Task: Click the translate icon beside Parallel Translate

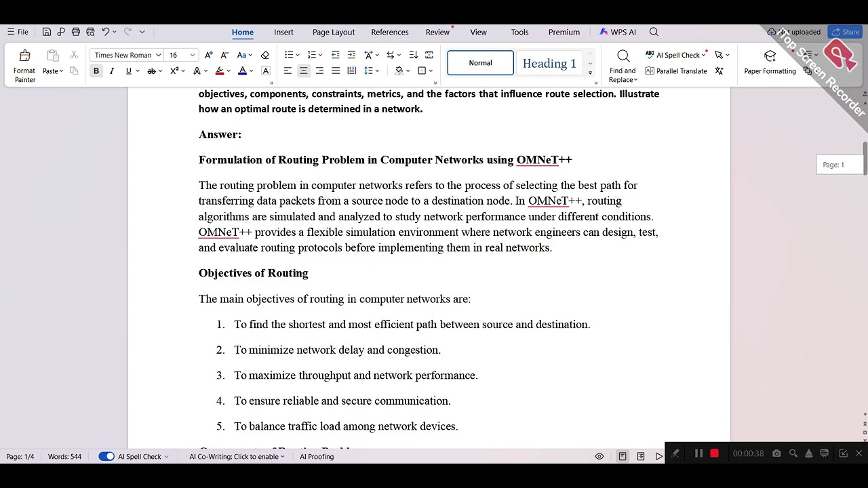Action: (719, 70)
